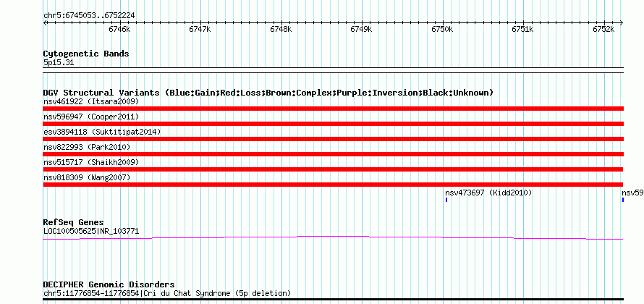
Task: Click the 6747k ruler position
Action: point(200,29)
